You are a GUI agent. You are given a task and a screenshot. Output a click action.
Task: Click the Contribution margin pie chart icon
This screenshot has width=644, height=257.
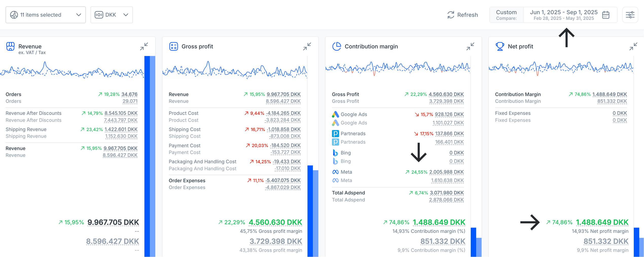click(336, 47)
